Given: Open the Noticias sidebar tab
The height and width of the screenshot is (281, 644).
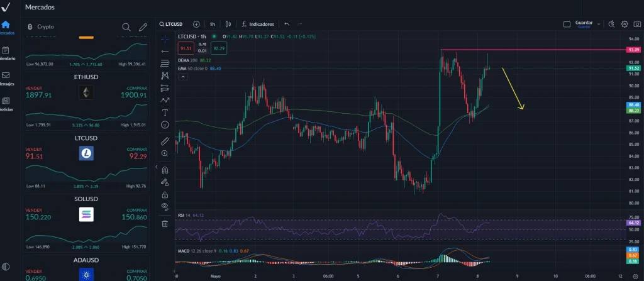Looking at the screenshot, I should click(x=6, y=104).
